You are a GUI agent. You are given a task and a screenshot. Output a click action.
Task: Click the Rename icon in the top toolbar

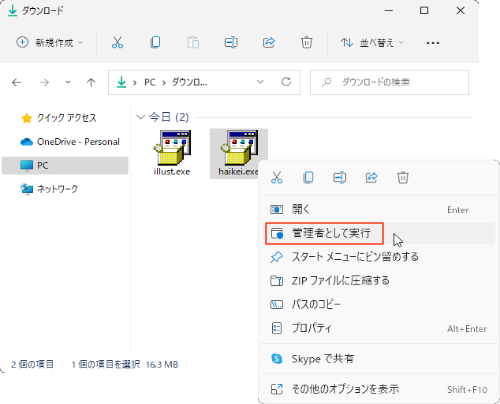click(231, 42)
